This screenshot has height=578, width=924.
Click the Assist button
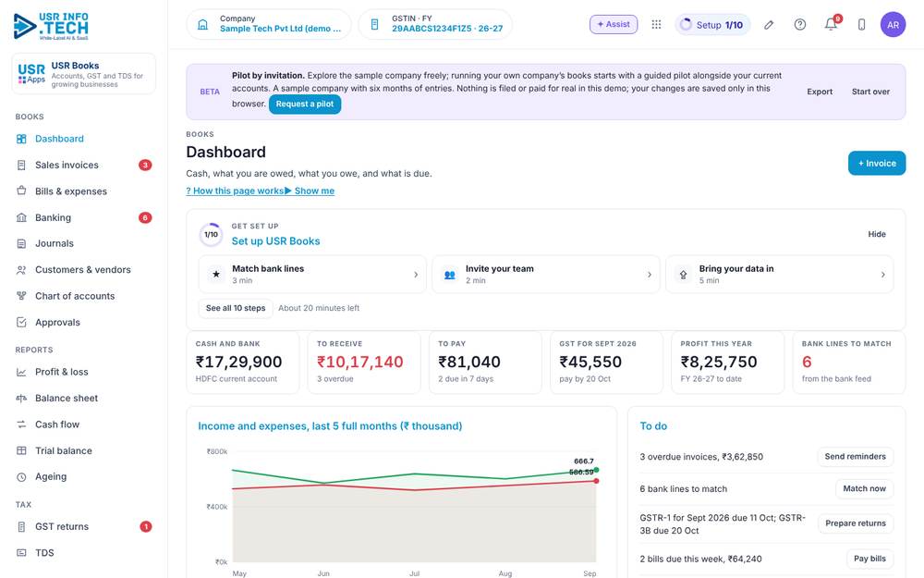pos(614,24)
